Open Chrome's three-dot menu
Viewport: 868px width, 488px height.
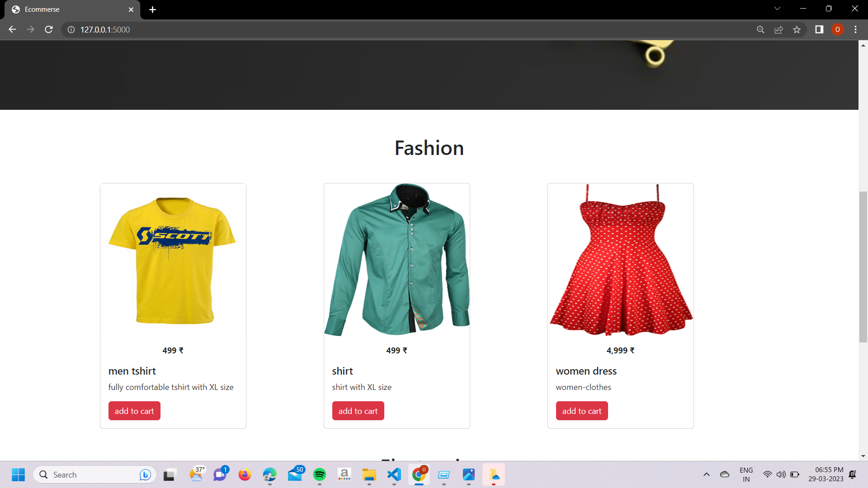click(855, 29)
